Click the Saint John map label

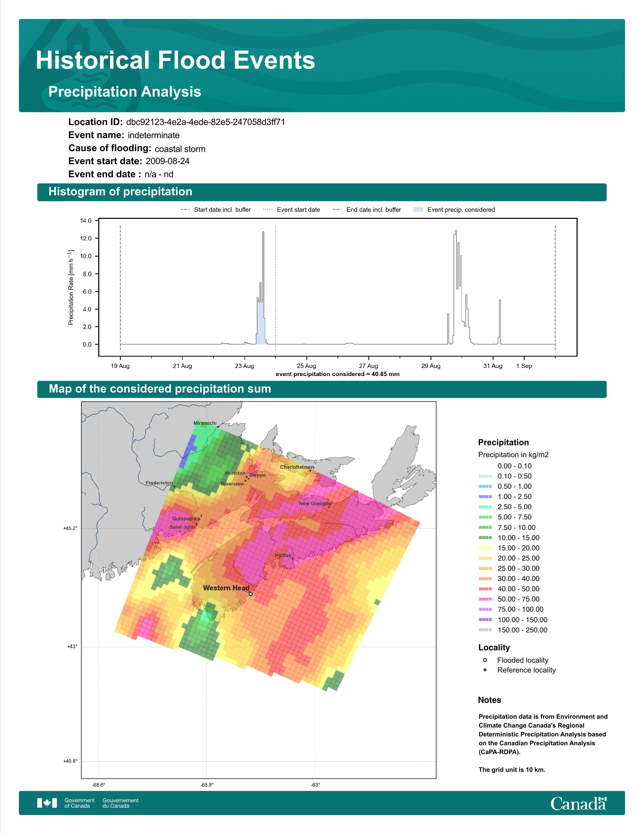pos(182,527)
